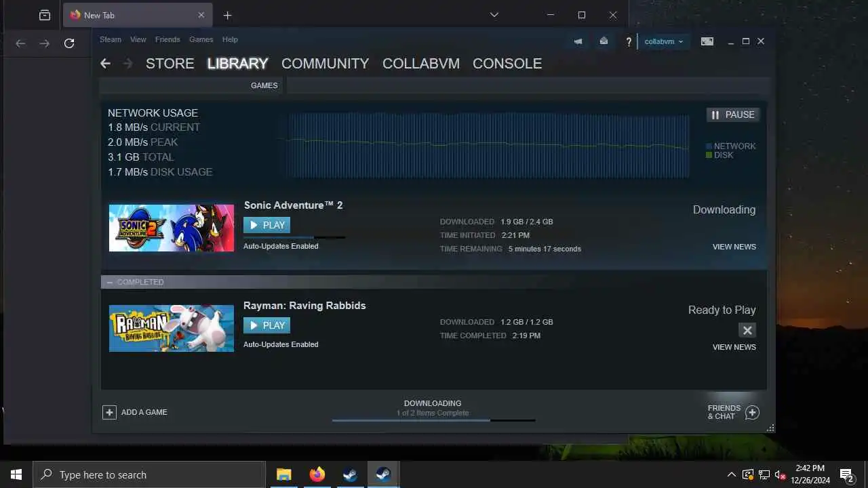868x488 pixels.
Task: Click the Steam back navigation arrow
Action: coord(105,63)
